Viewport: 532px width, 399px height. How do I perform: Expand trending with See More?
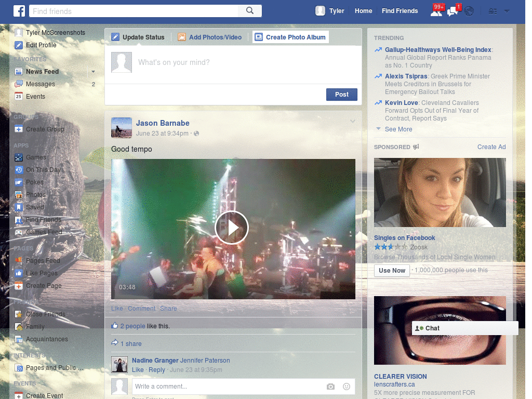click(x=398, y=129)
